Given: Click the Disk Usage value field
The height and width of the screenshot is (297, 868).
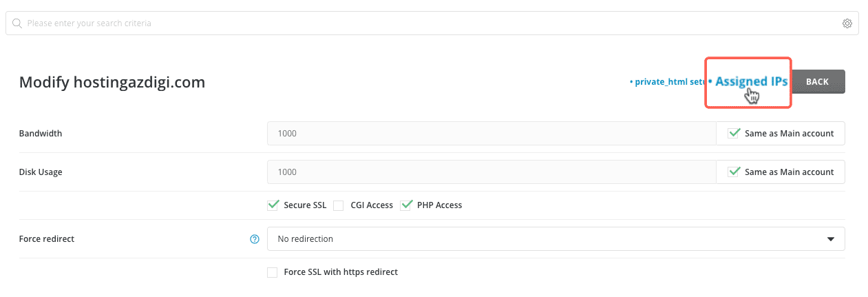Looking at the screenshot, I should pyautogui.click(x=490, y=172).
